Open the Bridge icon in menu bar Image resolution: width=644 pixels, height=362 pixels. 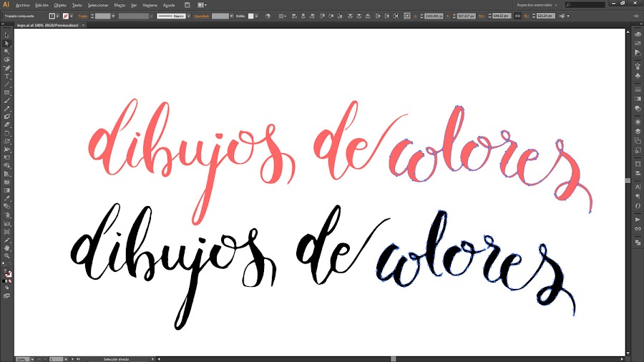(x=187, y=5)
